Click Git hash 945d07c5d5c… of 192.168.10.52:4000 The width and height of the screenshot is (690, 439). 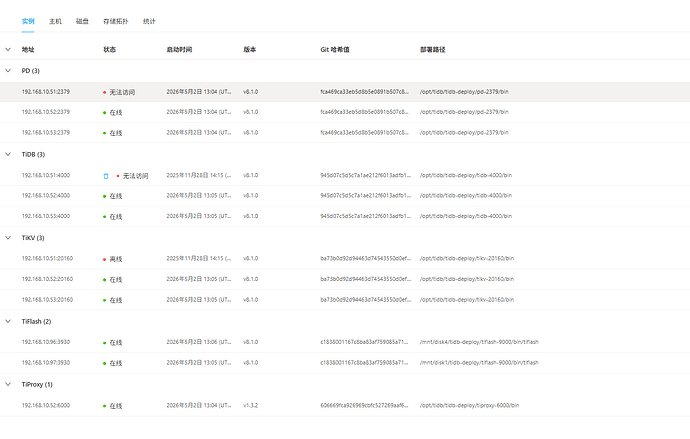click(x=365, y=195)
